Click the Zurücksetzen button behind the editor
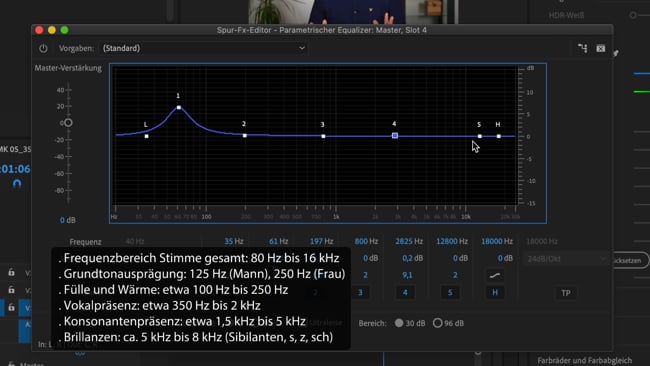This screenshot has height=366, width=650. [x=630, y=260]
